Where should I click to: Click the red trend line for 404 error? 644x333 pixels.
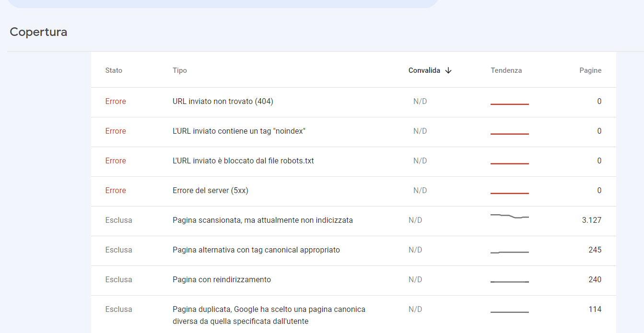click(x=509, y=104)
